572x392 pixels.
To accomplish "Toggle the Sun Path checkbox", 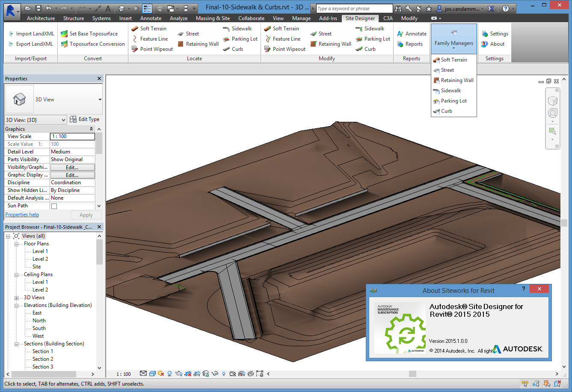I will coord(54,206).
